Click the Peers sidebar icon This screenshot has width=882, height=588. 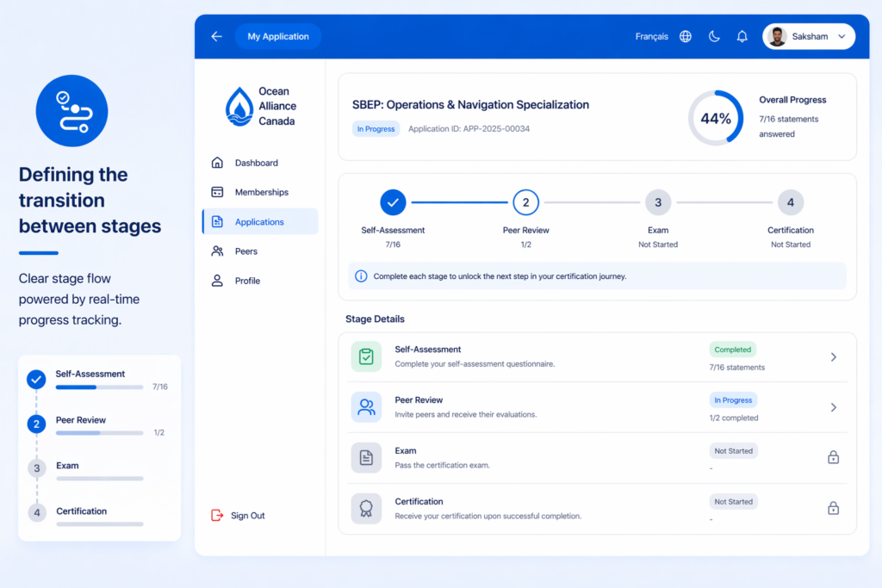[217, 251]
